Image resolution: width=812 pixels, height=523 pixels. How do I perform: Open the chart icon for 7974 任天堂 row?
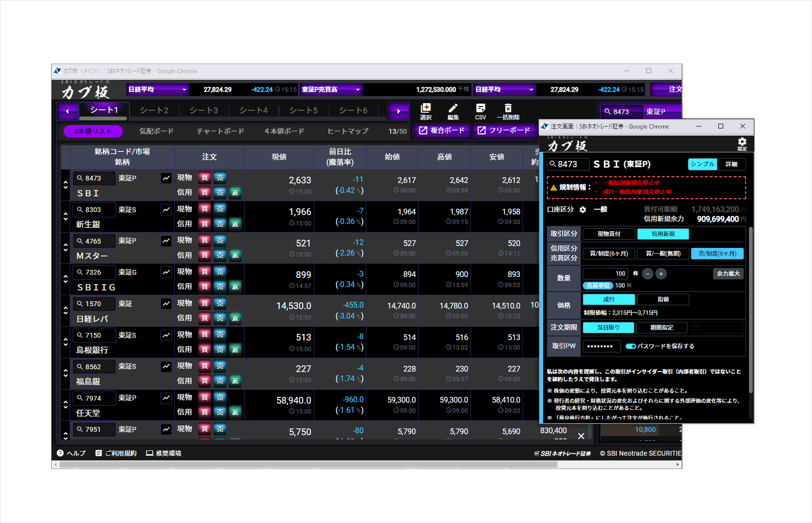[166, 398]
